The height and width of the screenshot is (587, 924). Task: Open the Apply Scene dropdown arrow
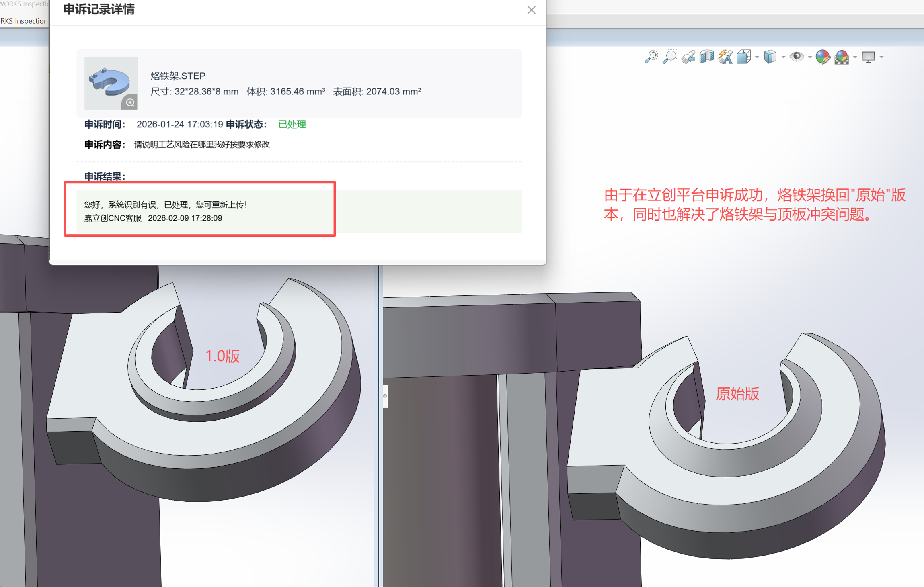pyautogui.click(x=855, y=57)
